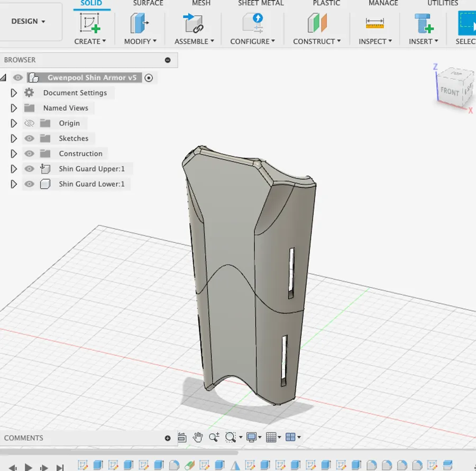Select the Inspect measure ruler icon
The height and width of the screenshot is (471, 476).
pyautogui.click(x=375, y=23)
